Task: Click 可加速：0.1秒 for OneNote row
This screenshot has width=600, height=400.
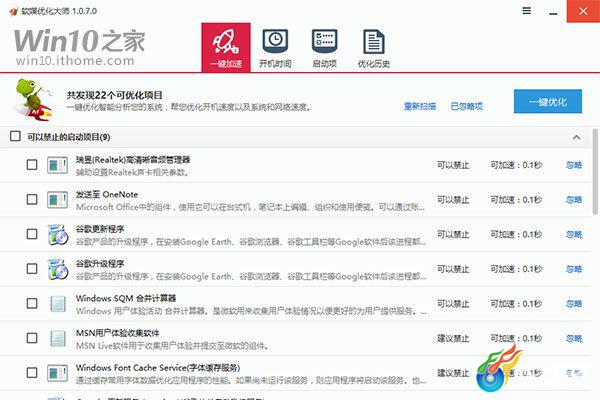Action: (x=516, y=199)
